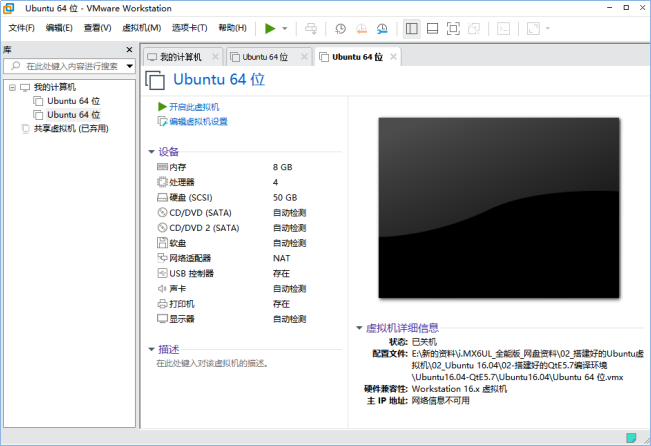Select first Ubuntu 64 位 in library tree
Image resolution: width=651 pixels, height=446 pixels.
tap(73, 101)
